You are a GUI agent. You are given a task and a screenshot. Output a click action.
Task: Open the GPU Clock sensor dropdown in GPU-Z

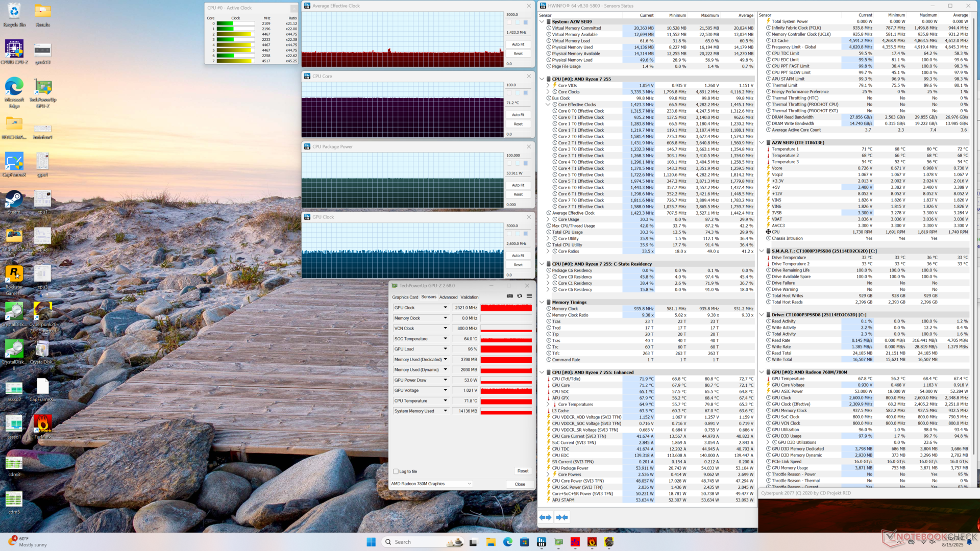pyautogui.click(x=445, y=308)
